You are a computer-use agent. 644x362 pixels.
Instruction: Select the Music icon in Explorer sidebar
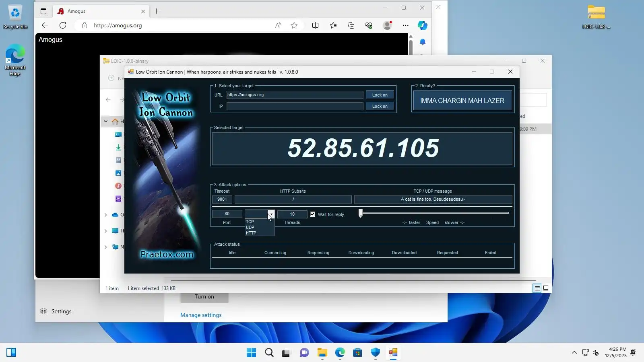coord(118,186)
